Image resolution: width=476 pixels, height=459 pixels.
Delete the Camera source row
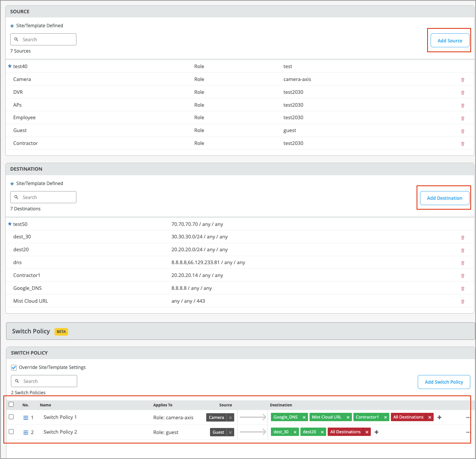point(462,80)
